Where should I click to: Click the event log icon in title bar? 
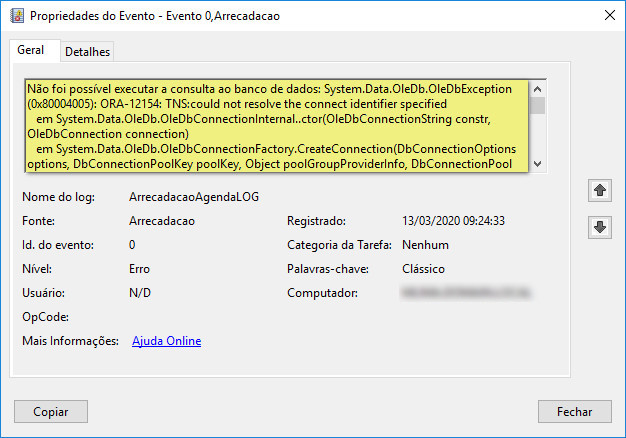click(17, 16)
